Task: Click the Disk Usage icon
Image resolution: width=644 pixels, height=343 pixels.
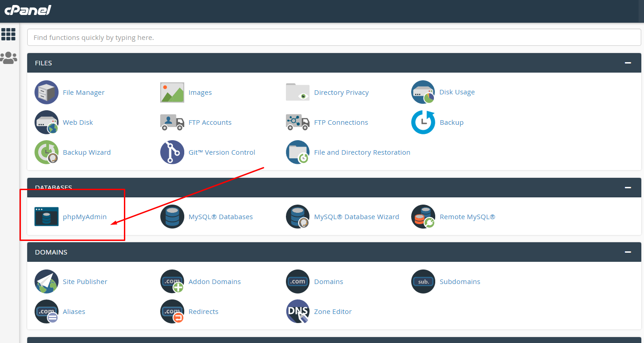Action: [x=423, y=92]
